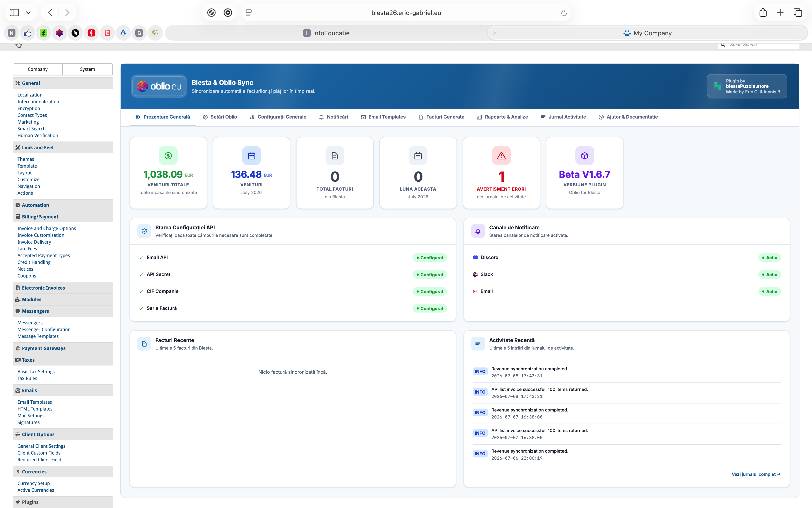812x508 pixels.
Task: Open the pinned thumbs-up tab
Action: tap(28, 33)
